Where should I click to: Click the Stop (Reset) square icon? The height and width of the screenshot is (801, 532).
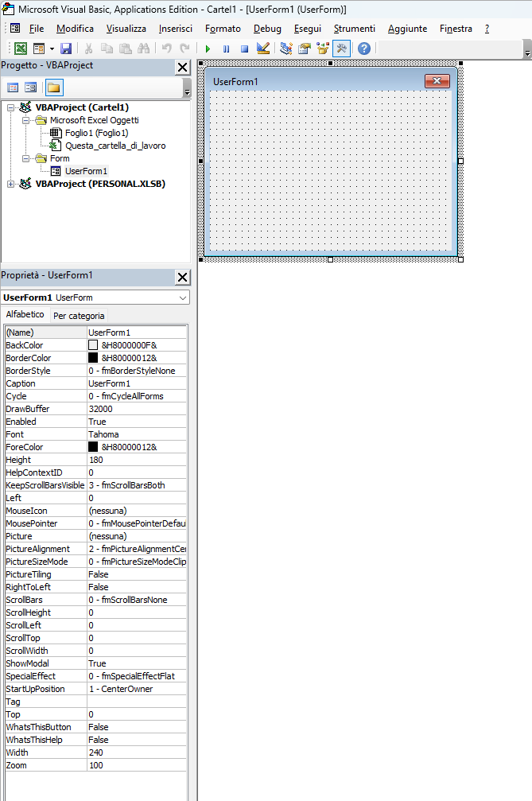[245, 49]
